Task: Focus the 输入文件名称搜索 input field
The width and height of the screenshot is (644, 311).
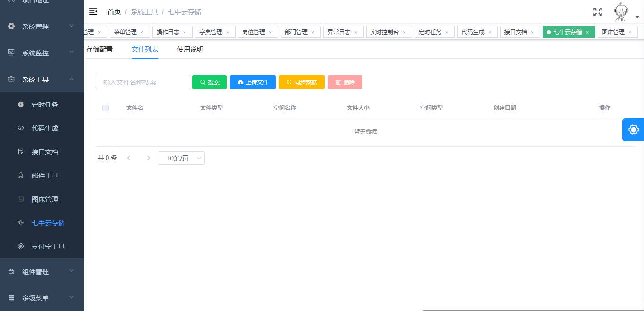Action: click(143, 82)
